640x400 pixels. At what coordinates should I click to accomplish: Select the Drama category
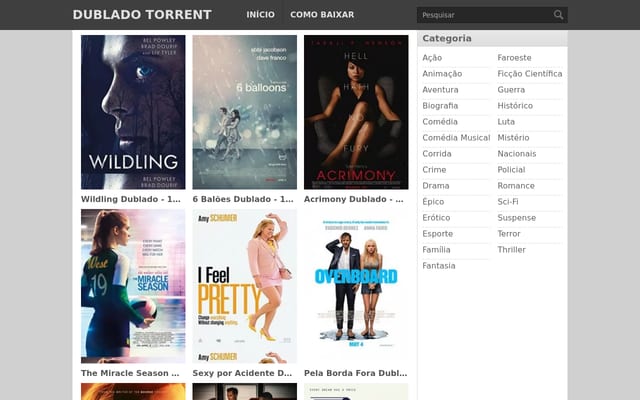point(436,186)
